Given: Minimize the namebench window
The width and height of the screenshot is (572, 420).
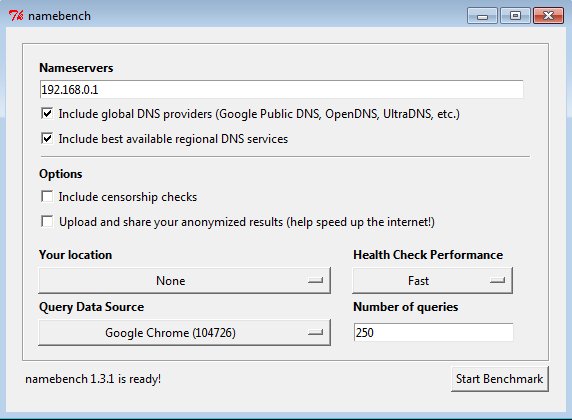Looking at the screenshot, I should coord(482,16).
